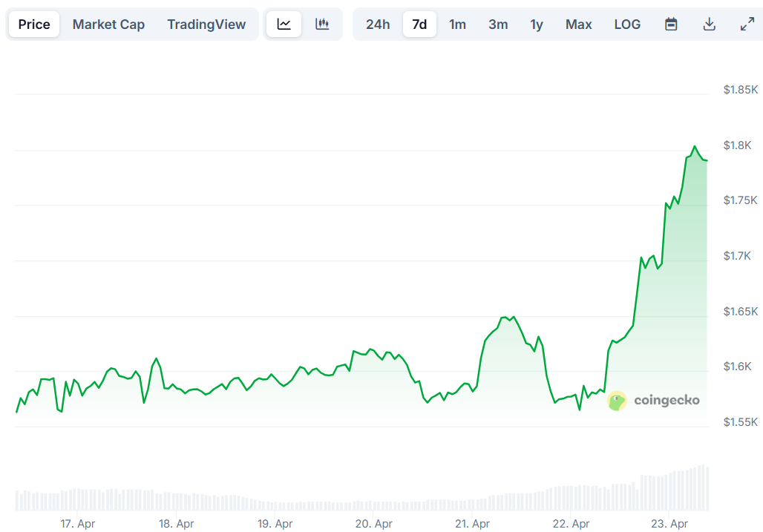Select the 1m timeframe
Image resolution: width=763 pixels, height=532 pixels.
pos(458,24)
